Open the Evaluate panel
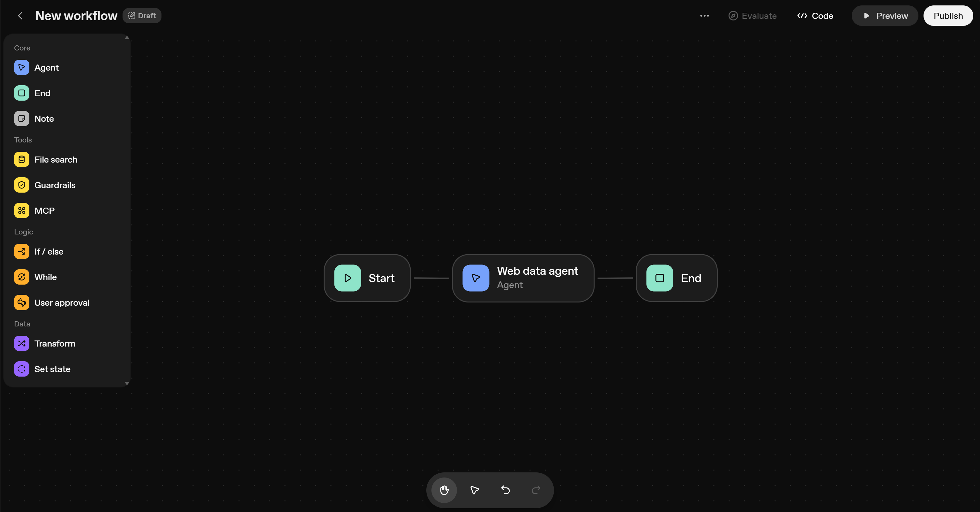This screenshot has height=512, width=980. tap(752, 16)
